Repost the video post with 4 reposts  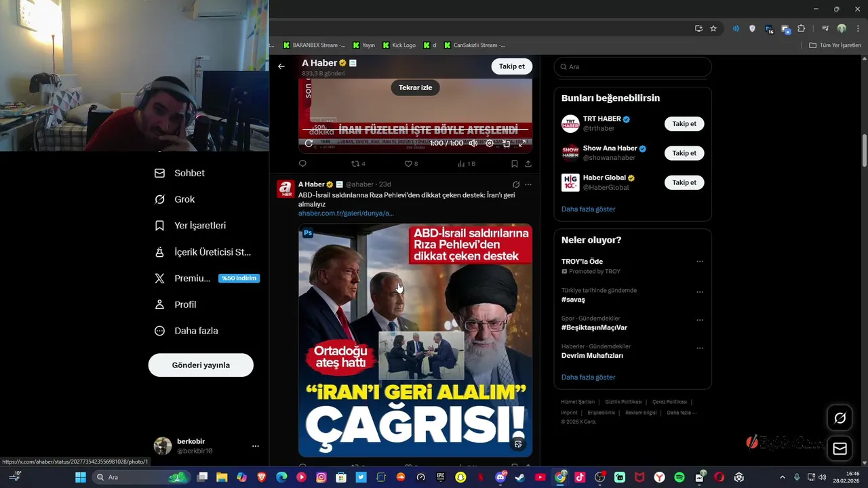[x=358, y=163]
